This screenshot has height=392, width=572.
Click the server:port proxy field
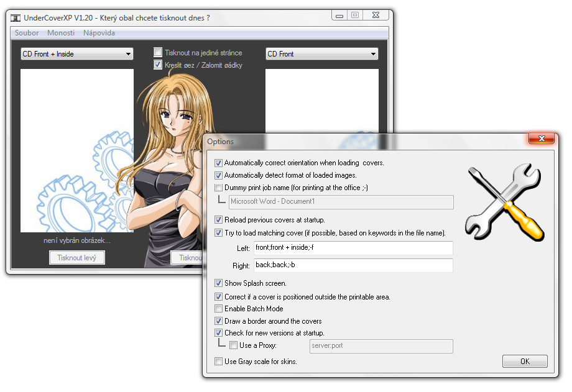(381, 346)
